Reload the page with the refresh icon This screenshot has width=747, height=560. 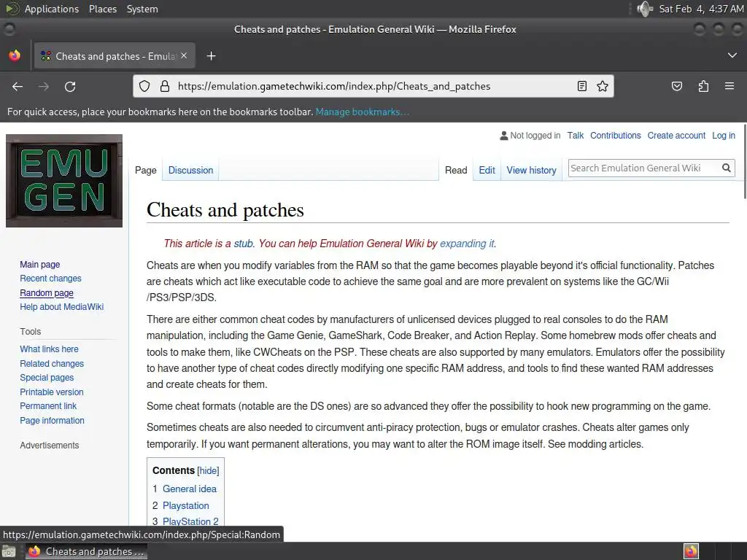pyautogui.click(x=70, y=86)
